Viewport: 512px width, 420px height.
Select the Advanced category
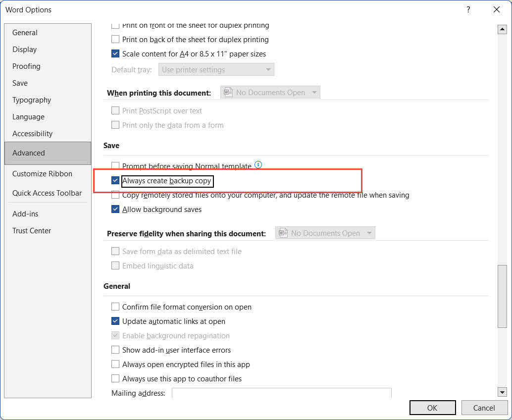tap(48, 153)
